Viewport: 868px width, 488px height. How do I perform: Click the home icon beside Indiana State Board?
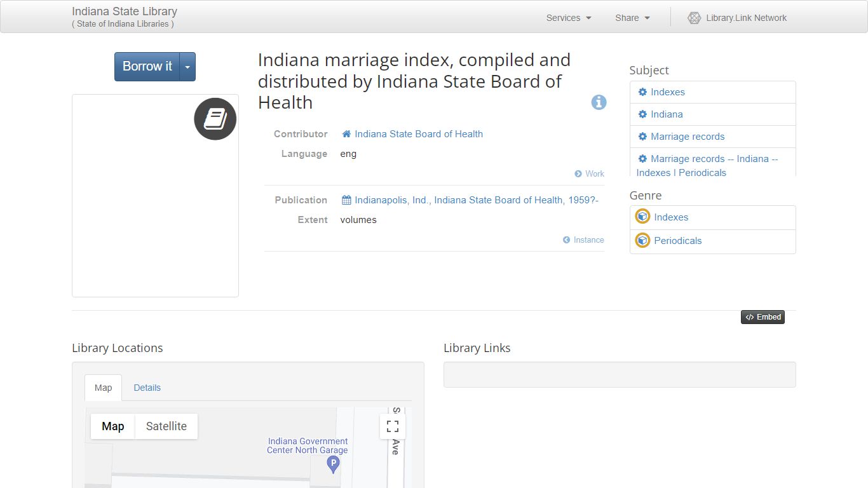346,134
